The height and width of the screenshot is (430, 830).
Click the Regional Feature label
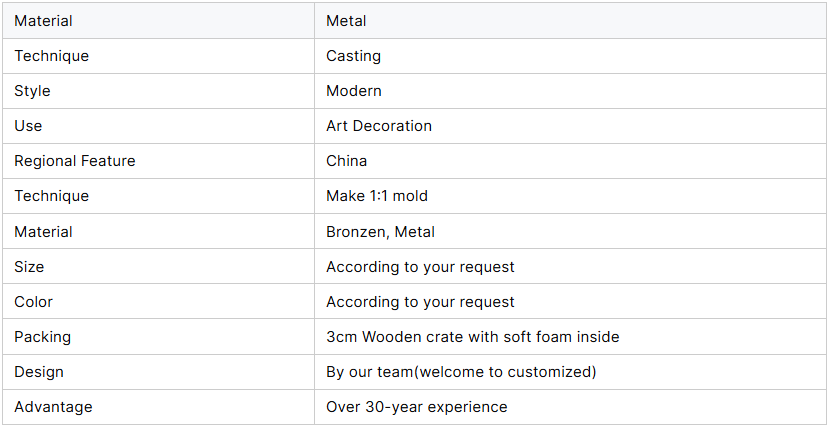pos(75,160)
